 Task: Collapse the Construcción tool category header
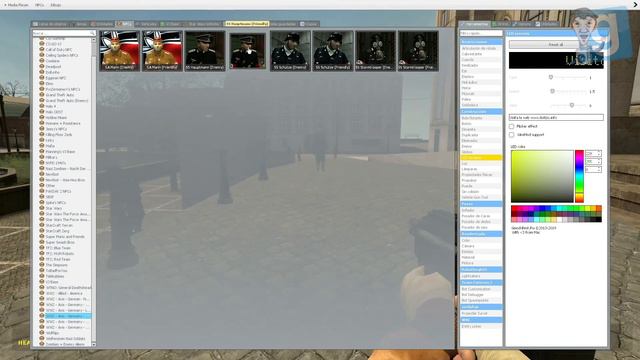point(481,111)
